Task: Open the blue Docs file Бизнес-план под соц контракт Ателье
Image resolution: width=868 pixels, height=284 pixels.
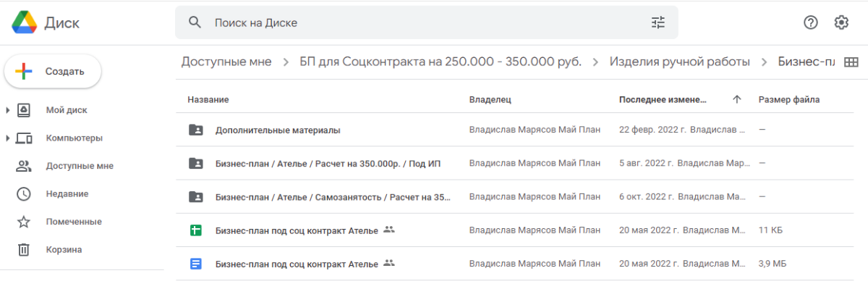Action: pos(297,264)
